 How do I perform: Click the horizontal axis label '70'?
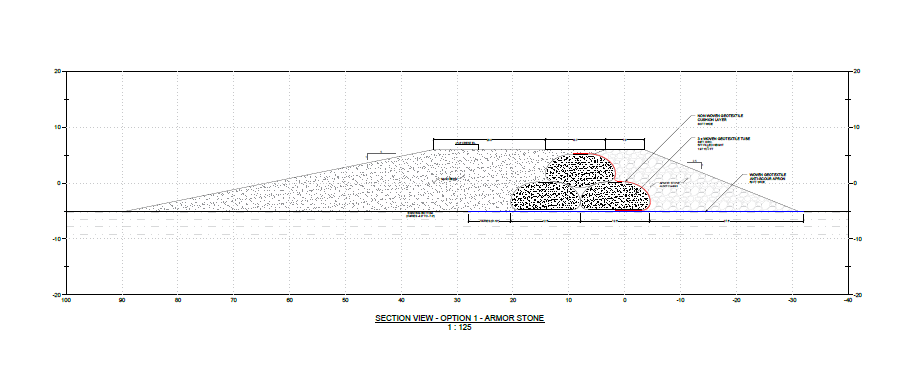234,300
